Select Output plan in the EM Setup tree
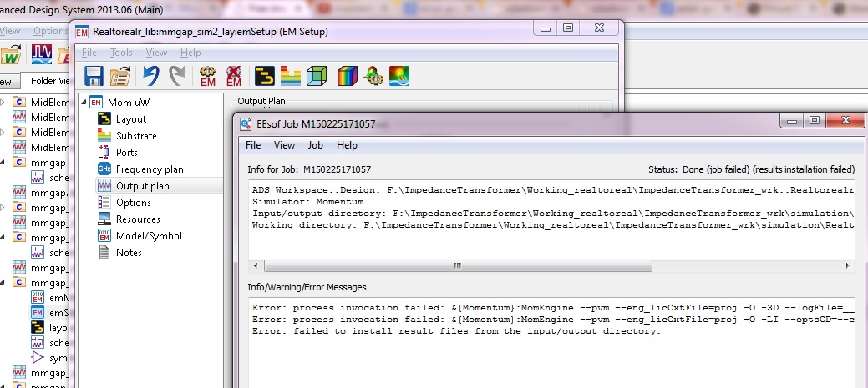This screenshot has width=868, height=388. (142, 186)
